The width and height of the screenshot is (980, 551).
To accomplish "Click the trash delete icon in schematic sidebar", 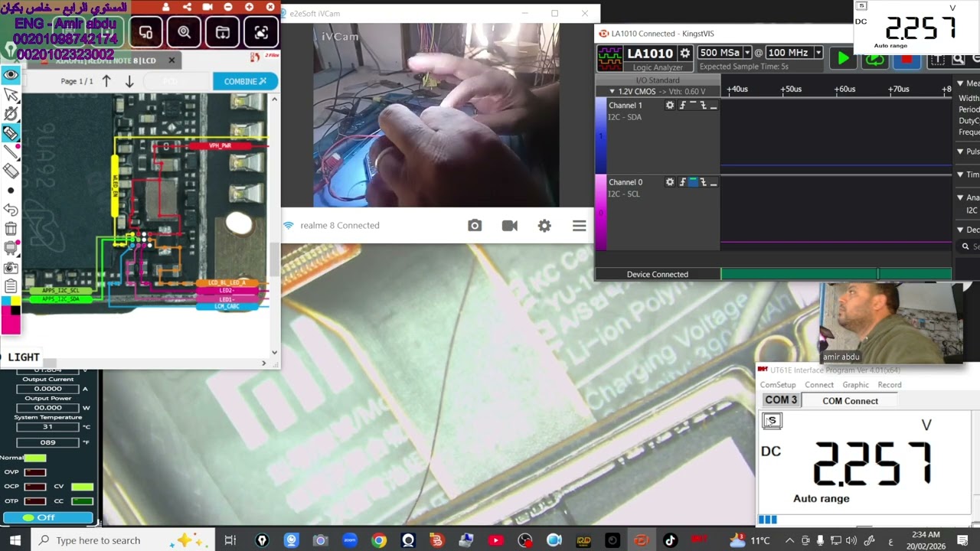I will click(11, 228).
